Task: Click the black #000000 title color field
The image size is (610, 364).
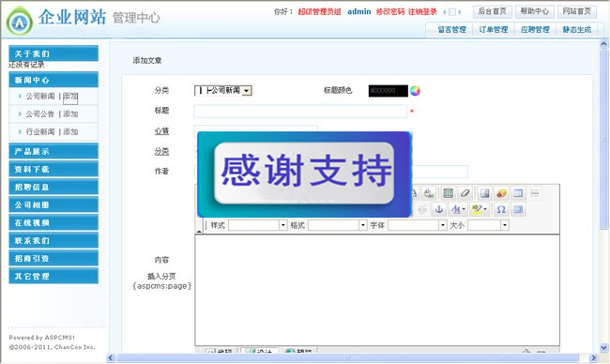Action: [x=389, y=91]
